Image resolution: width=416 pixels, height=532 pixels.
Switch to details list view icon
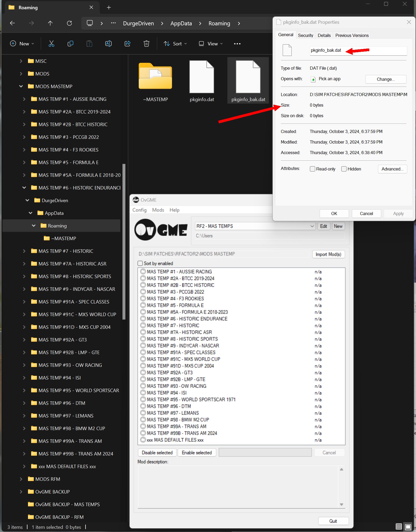399,527
